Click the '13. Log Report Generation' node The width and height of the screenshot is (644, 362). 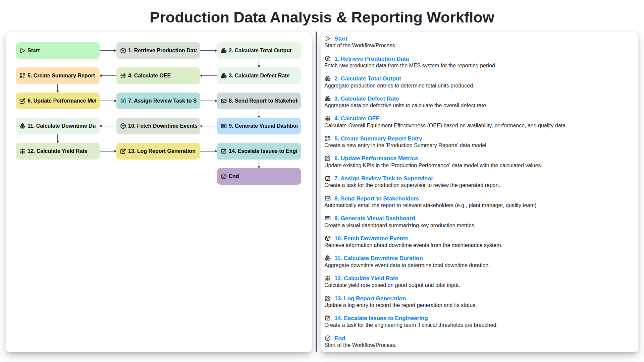coord(158,151)
